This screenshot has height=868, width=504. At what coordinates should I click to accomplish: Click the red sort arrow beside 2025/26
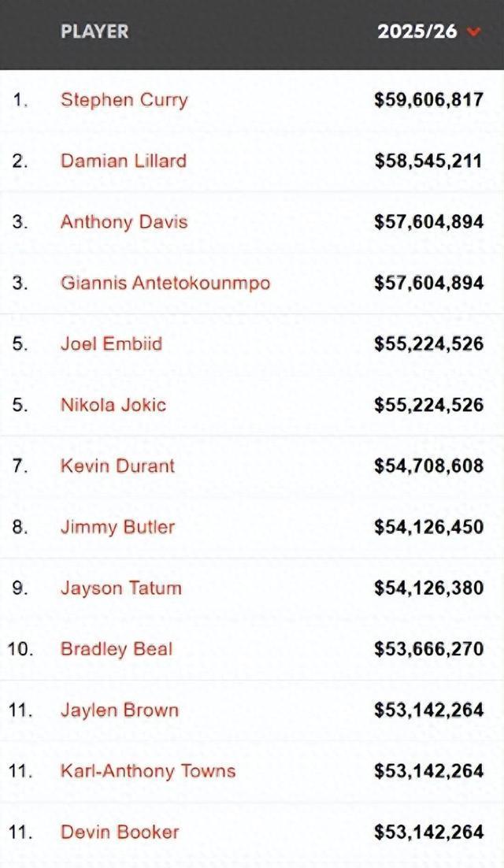pyautogui.click(x=474, y=32)
